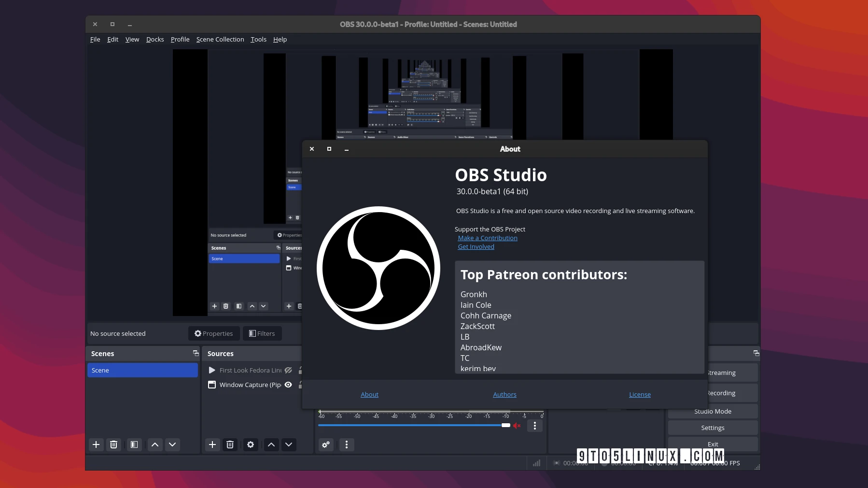Screen dimensions: 868x488
Task: Open the Docks menu
Action: coord(155,39)
